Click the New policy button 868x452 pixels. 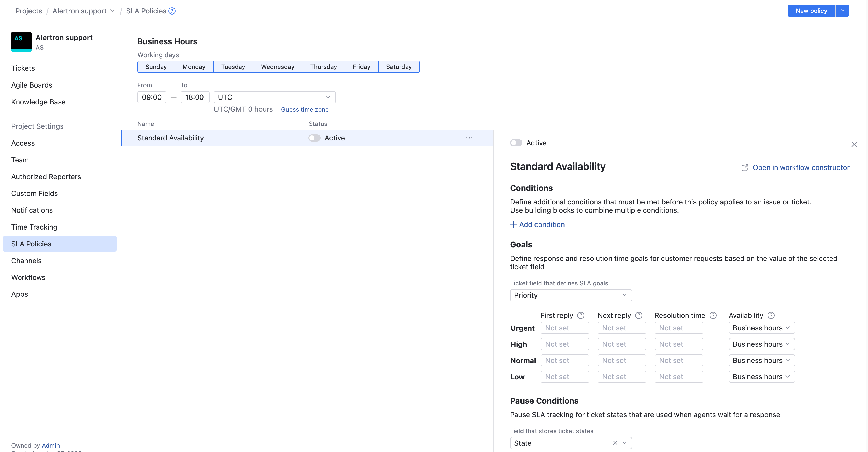pos(811,10)
